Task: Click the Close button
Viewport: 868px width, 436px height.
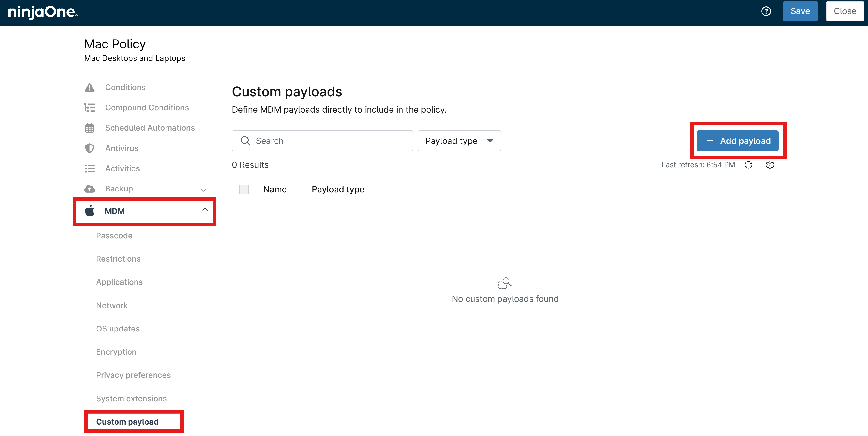Action: [x=845, y=11]
